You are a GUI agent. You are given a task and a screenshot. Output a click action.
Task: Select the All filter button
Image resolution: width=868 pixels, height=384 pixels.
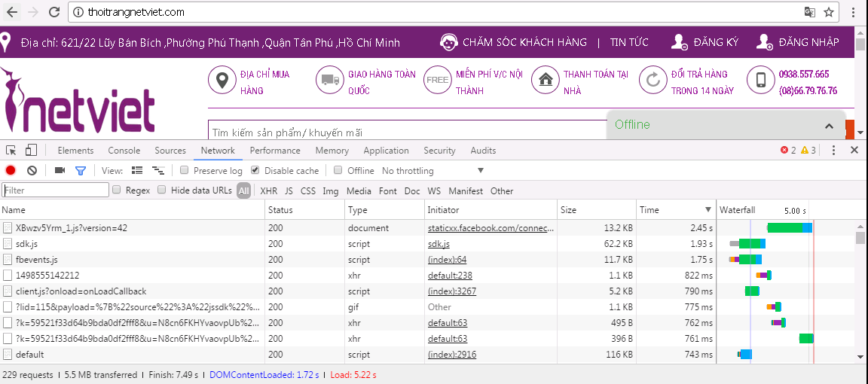[x=243, y=191]
